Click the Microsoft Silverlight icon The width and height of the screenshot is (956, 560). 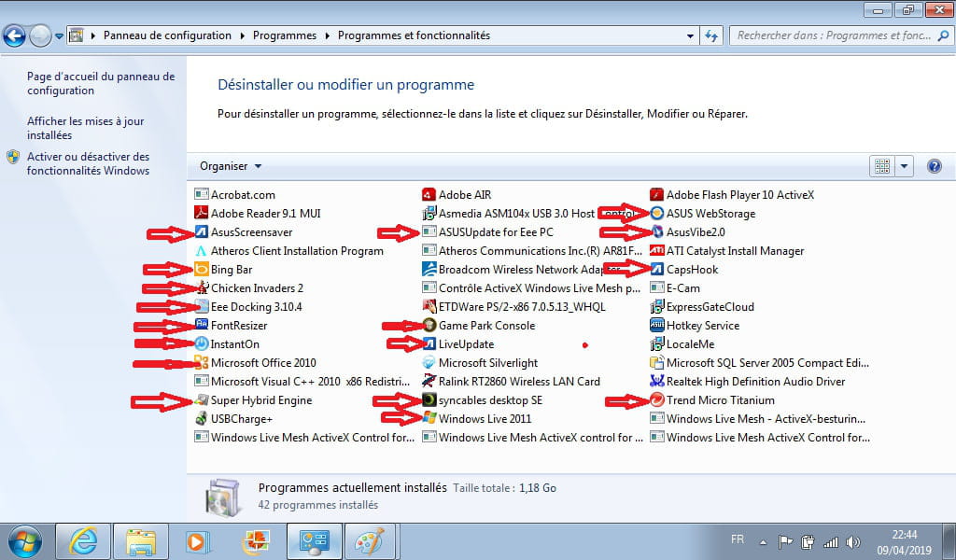coord(429,362)
